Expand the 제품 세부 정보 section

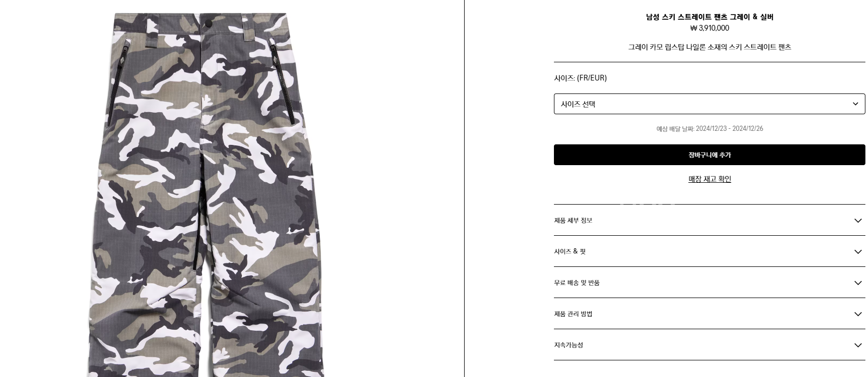[709, 220]
